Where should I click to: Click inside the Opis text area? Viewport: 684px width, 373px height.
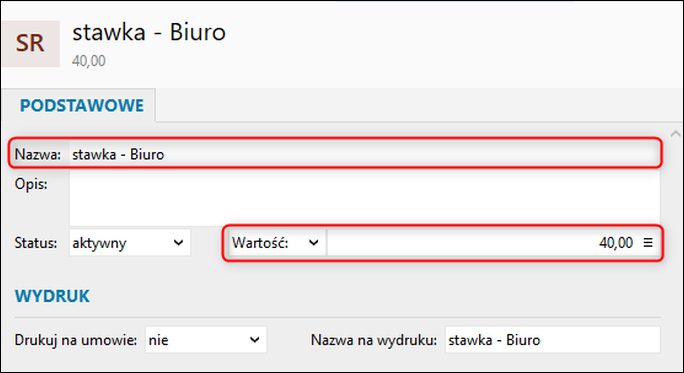click(365, 198)
